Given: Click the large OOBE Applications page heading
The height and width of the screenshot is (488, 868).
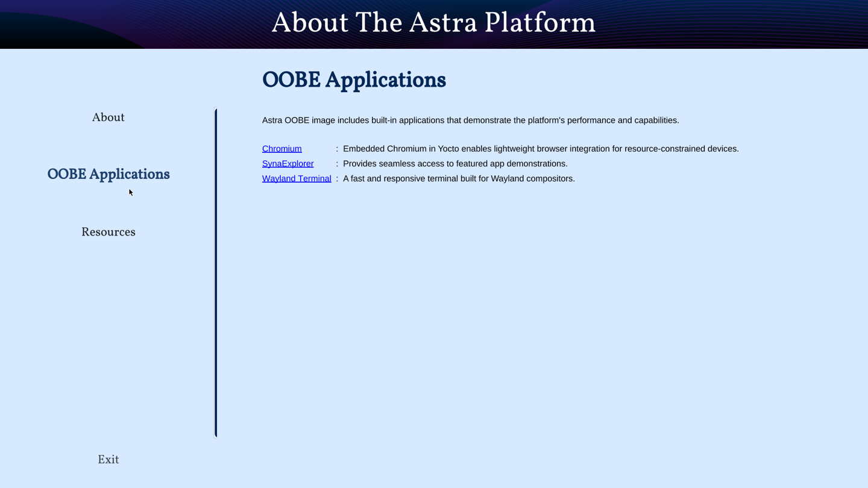Looking at the screenshot, I should (354, 81).
